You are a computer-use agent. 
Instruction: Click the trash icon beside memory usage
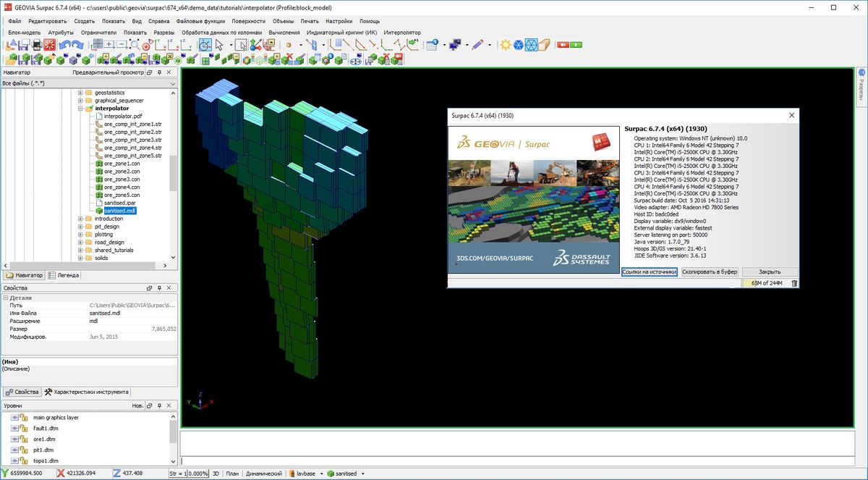pyautogui.click(x=794, y=283)
